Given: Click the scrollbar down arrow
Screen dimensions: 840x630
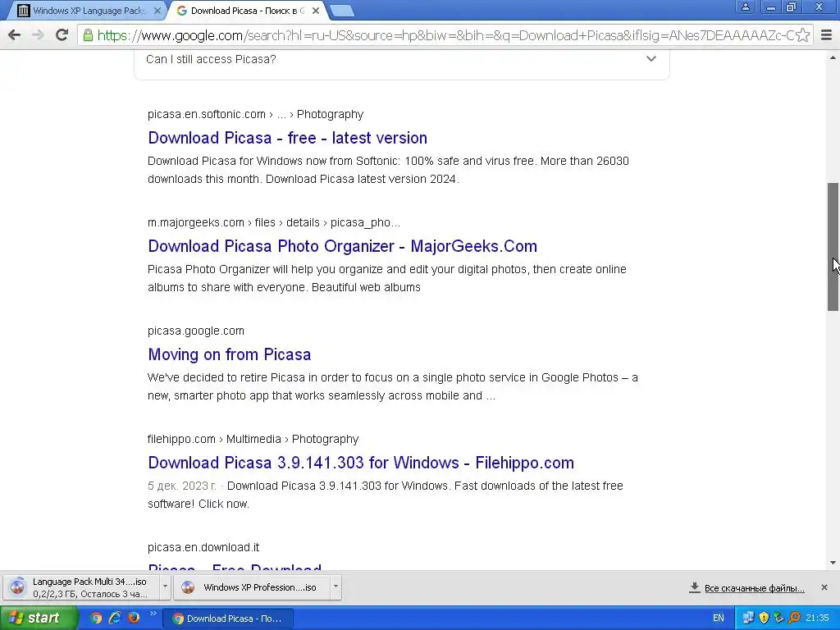Looking at the screenshot, I should tap(833, 563).
